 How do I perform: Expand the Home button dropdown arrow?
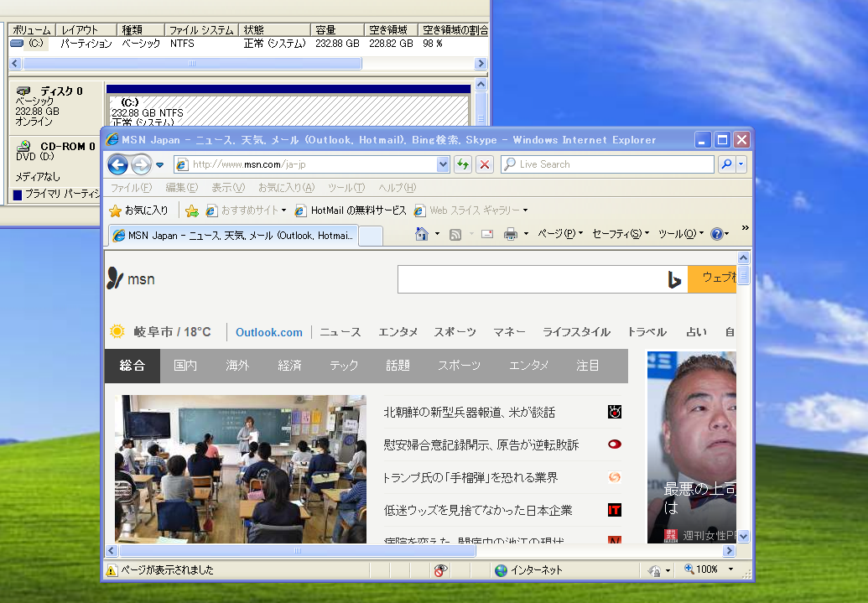tap(437, 234)
